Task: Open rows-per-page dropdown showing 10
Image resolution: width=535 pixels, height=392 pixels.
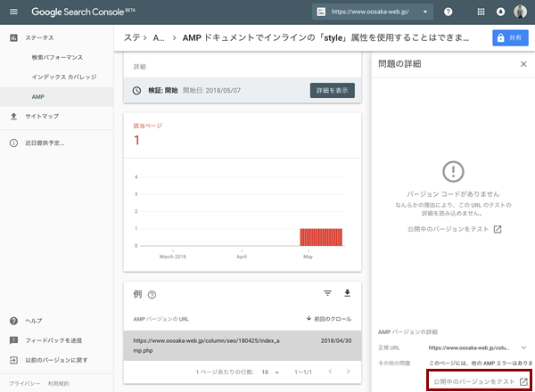Action: 270,372
